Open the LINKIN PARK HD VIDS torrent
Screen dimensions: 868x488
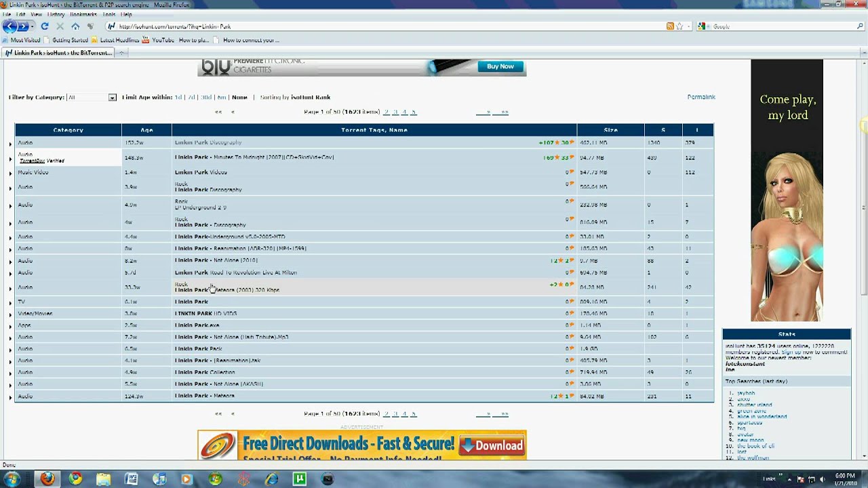click(x=205, y=314)
